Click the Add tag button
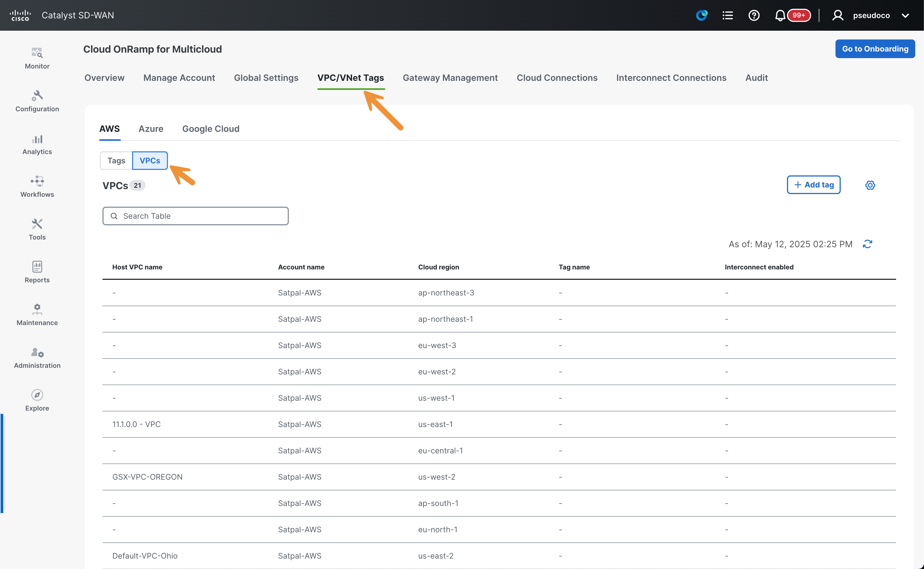924x569 pixels. pos(813,185)
